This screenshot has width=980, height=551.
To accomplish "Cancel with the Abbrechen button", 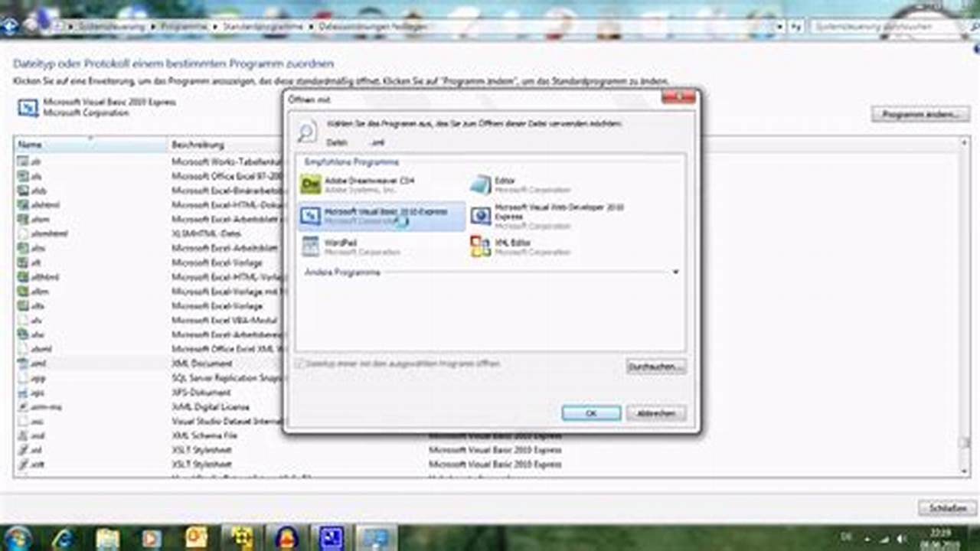I will pos(655,413).
